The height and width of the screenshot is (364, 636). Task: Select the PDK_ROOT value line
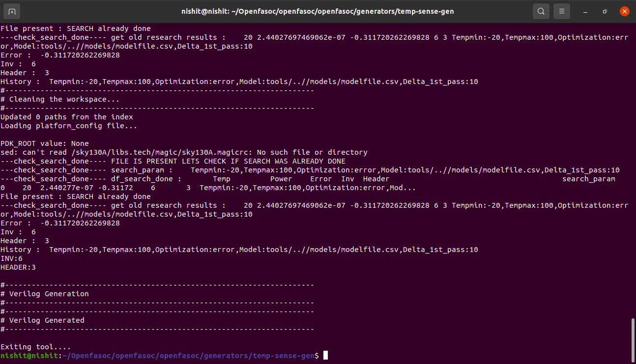pyautogui.click(x=43, y=143)
